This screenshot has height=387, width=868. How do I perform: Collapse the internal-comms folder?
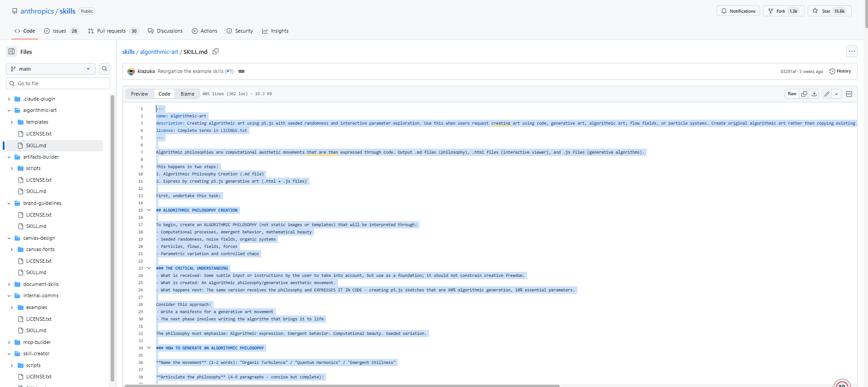pos(9,295)
